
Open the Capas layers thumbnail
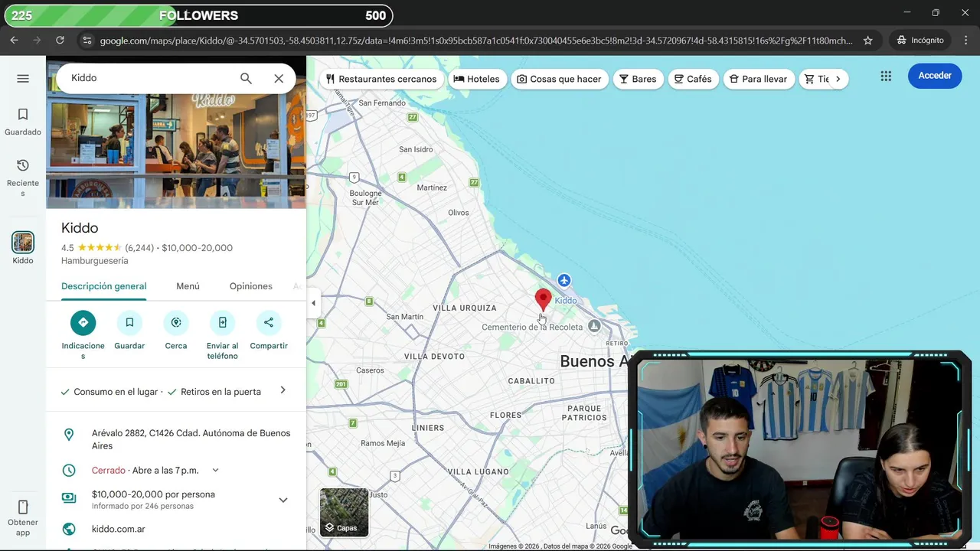point(344,512)
